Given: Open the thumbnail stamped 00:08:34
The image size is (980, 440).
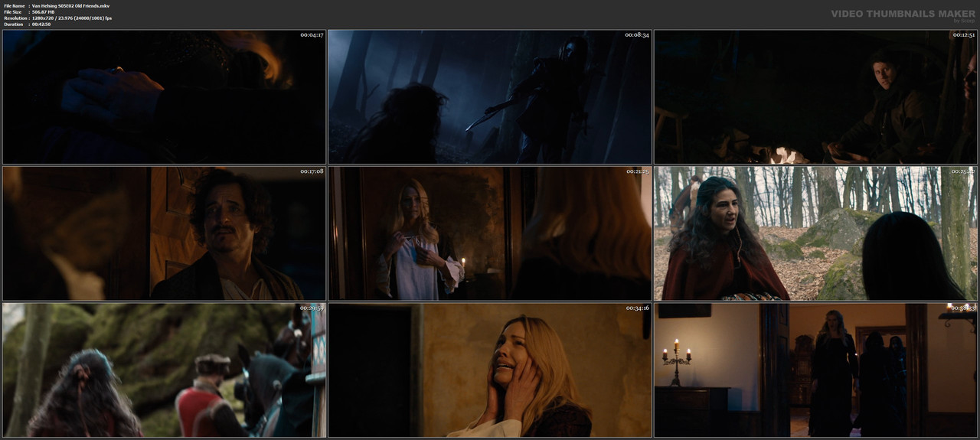Looking at the screenshot, I should point(490,97).
